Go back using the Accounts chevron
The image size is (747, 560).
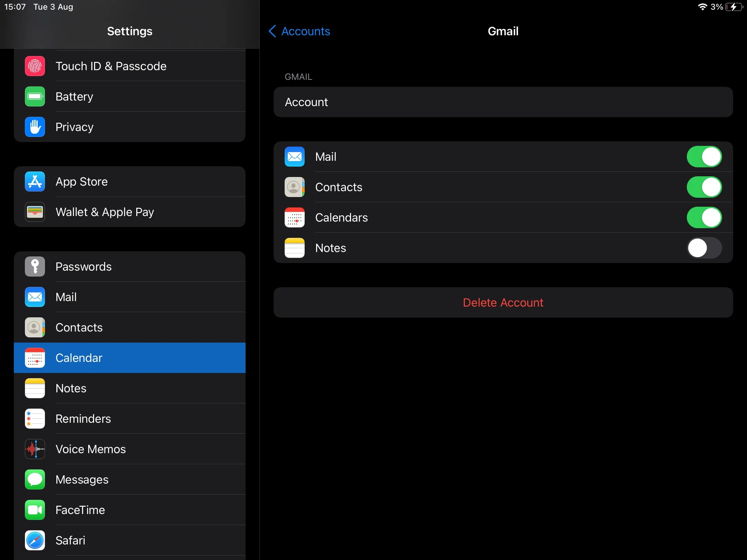[x=273, y=31]
